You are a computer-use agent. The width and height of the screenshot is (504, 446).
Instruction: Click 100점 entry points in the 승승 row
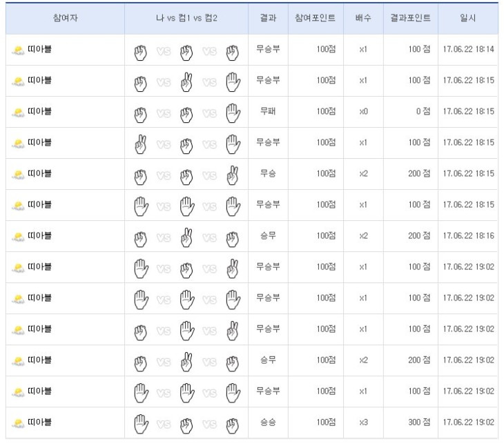point(326,423)
